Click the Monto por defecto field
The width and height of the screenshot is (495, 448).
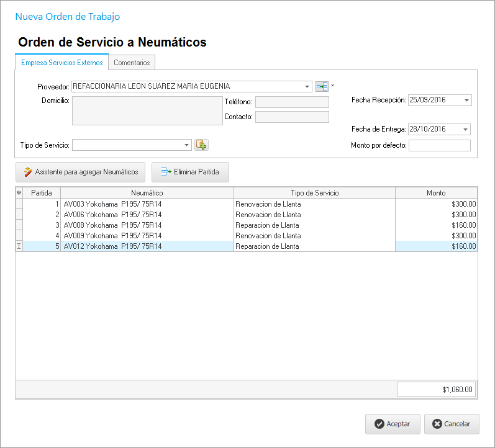click(439, 145)
